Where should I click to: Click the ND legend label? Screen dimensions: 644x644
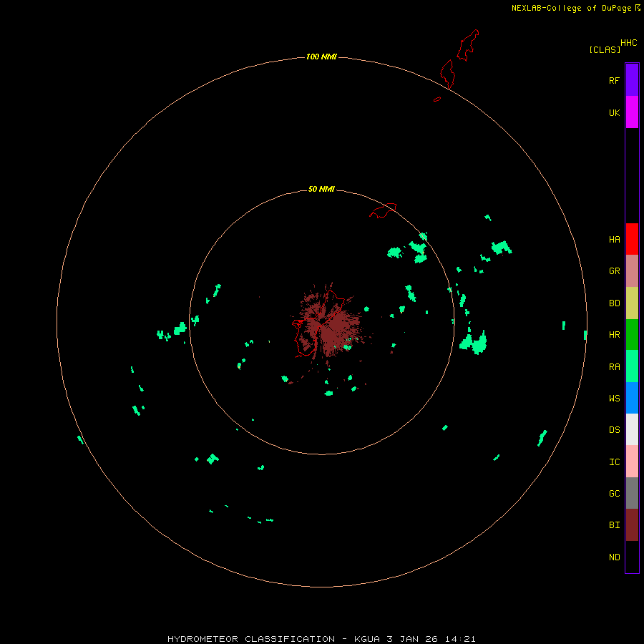(x=614, y=557)
